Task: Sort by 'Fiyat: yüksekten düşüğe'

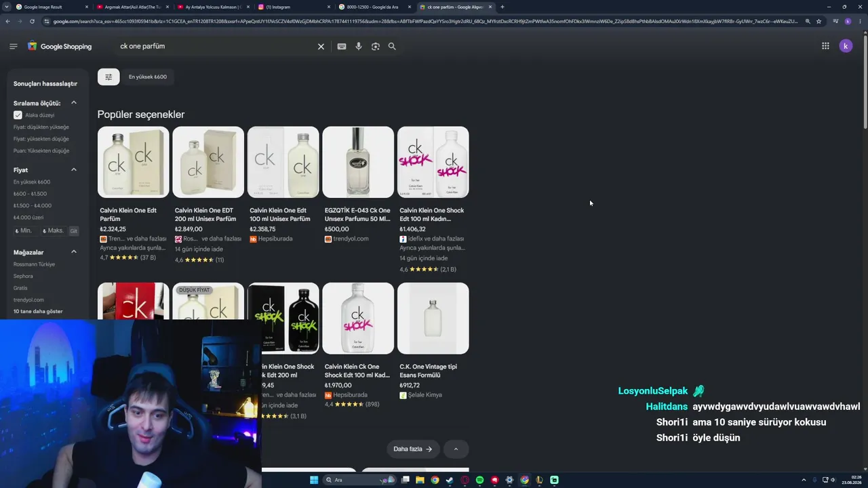Action: coord(41,139)
